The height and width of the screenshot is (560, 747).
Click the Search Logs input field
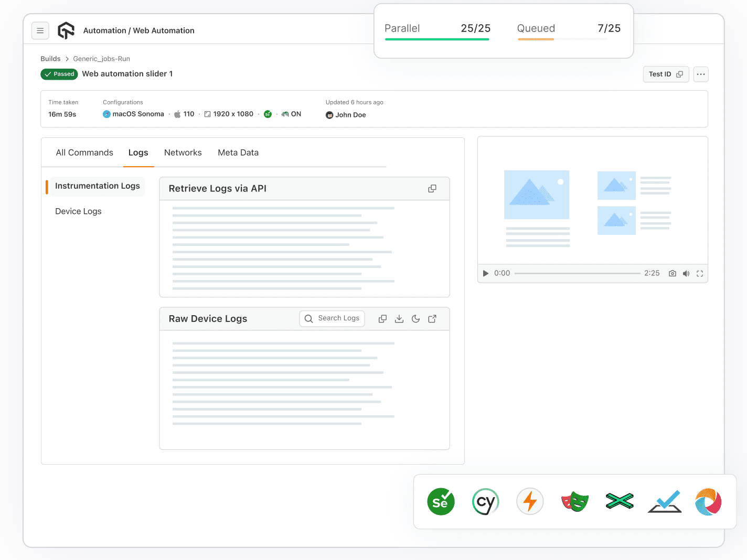tap(338, 318)
